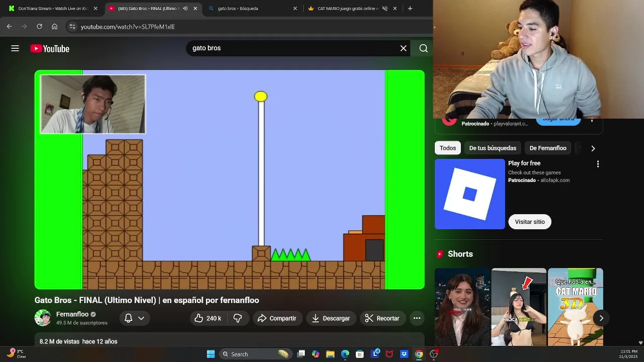Open more actions three-dot menu under video

[x=417, y=318]
